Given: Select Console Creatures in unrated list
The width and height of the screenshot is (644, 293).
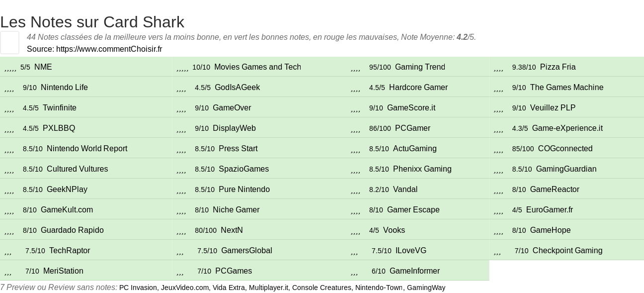Looking at the screenshot, I should pos(321,288).
